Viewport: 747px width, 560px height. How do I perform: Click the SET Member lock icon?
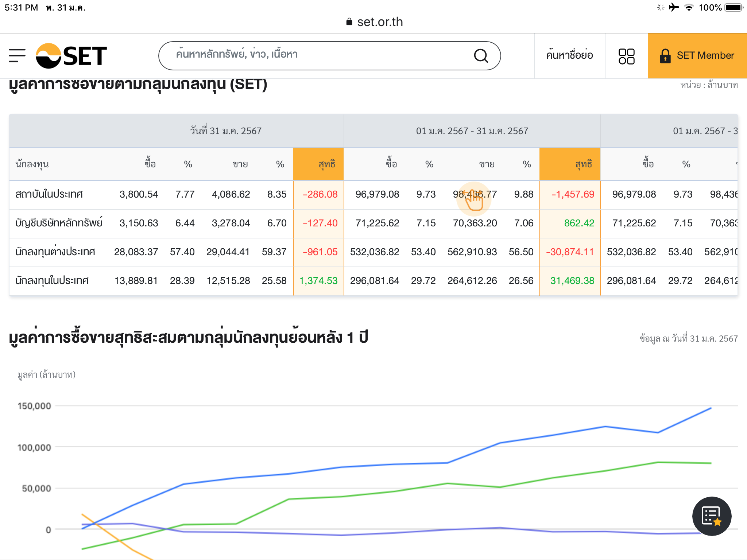pos(665,56)
